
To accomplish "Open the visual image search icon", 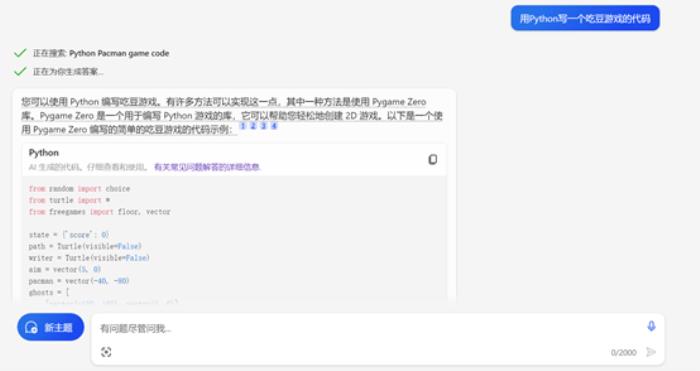I will [106, 352].
